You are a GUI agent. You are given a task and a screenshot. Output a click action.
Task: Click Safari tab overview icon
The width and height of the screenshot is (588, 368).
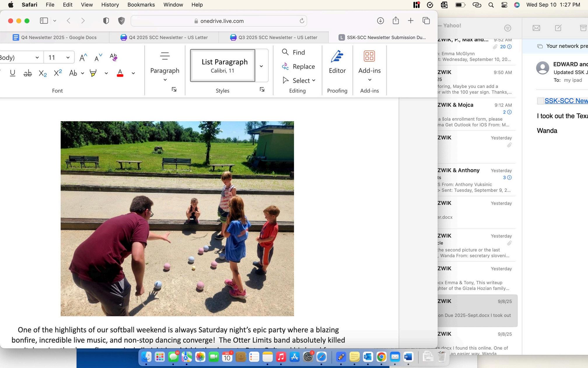coord(426,21)
